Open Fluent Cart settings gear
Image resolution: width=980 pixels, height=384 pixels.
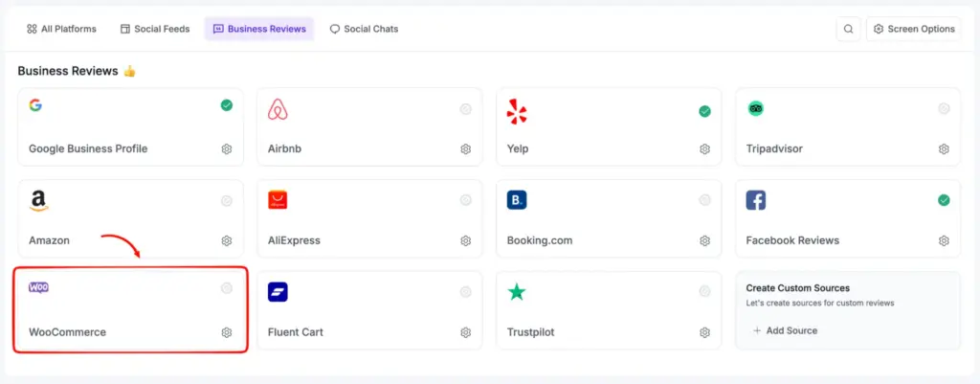click(466, 332)
